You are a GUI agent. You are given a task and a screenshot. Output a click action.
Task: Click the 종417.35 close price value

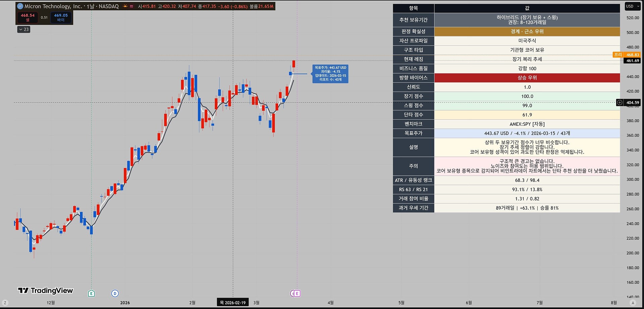click(x=207, y=6)
